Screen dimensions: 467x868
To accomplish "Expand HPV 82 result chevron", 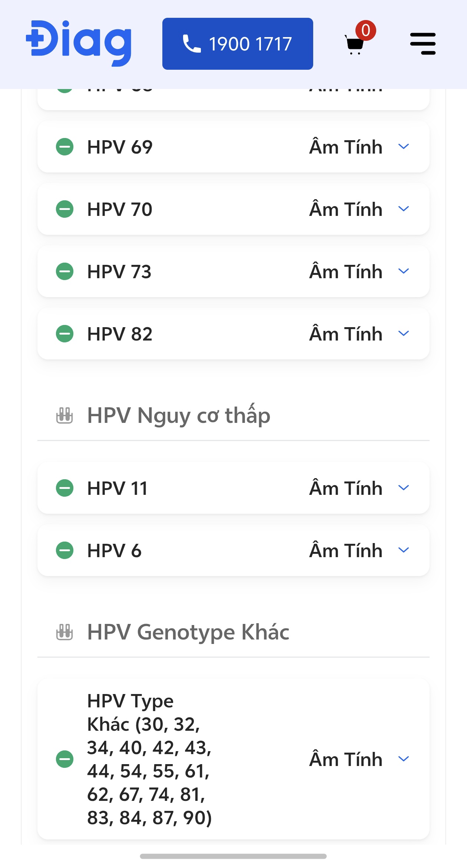I will (404, 333).
